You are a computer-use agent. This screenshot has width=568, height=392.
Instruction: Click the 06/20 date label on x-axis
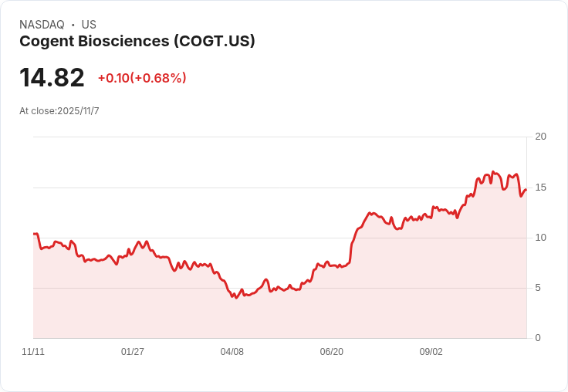(x=331, y=352)
